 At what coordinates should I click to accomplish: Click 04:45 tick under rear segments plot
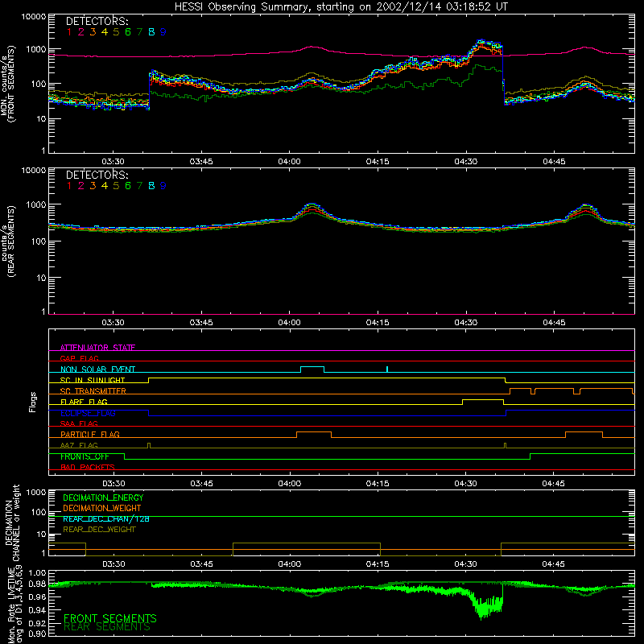point(554,323)
